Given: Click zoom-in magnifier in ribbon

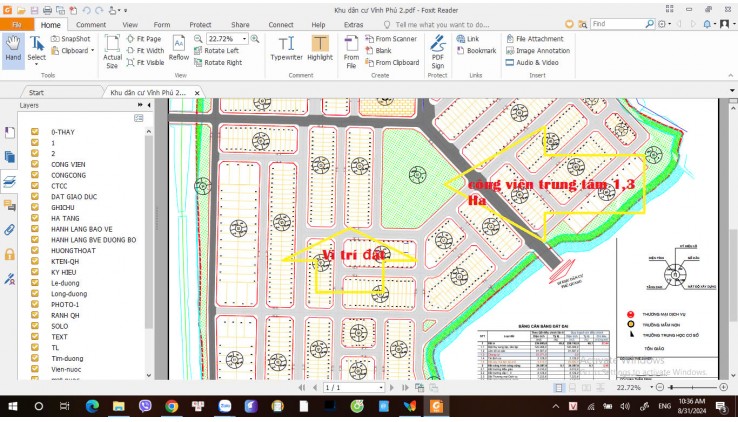Looking at the screenshot, I should (x=255, y=39).
